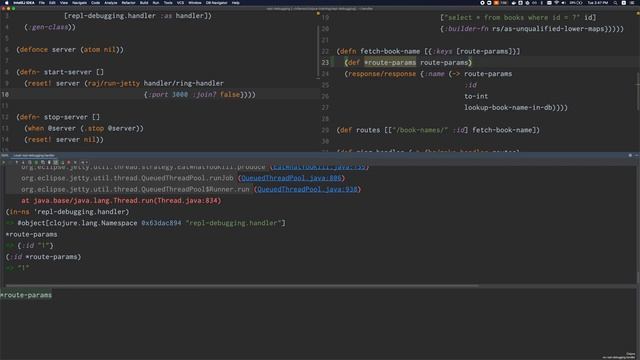Screen dimensions: 640x360
Task: Click line number 23 in right editor gutter
Action: point(325,62)
